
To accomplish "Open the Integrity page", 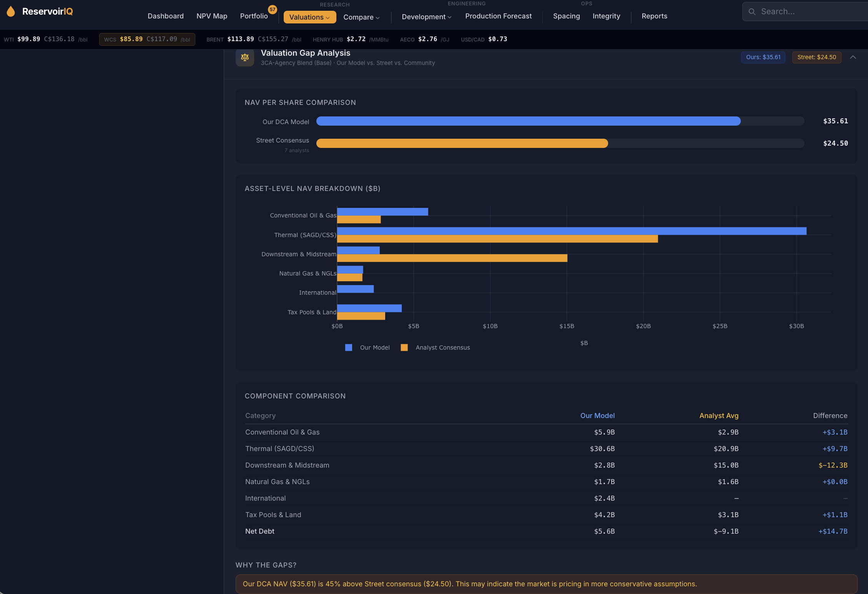I will click(x=606, y=16).
